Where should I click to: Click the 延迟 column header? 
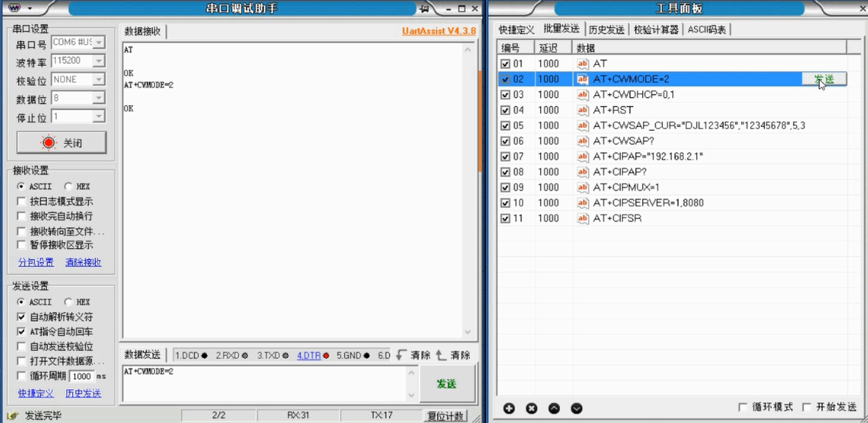(x=553, y=47)
